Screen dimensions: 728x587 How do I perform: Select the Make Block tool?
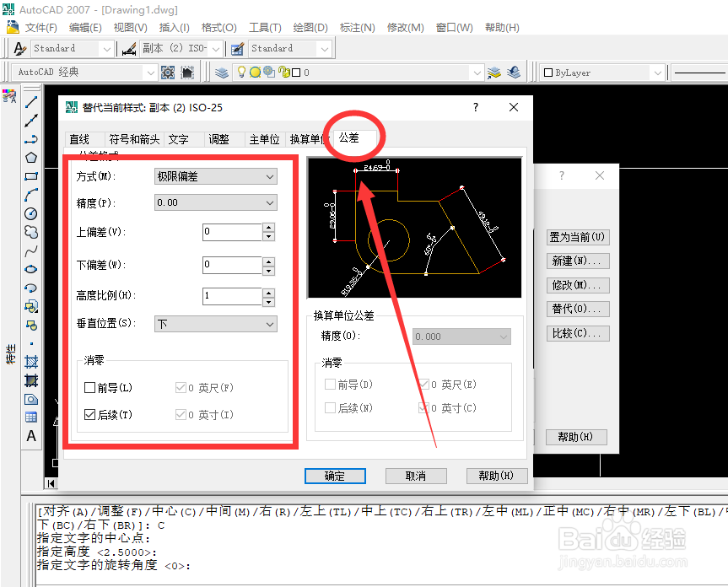[x=31, y=325]
